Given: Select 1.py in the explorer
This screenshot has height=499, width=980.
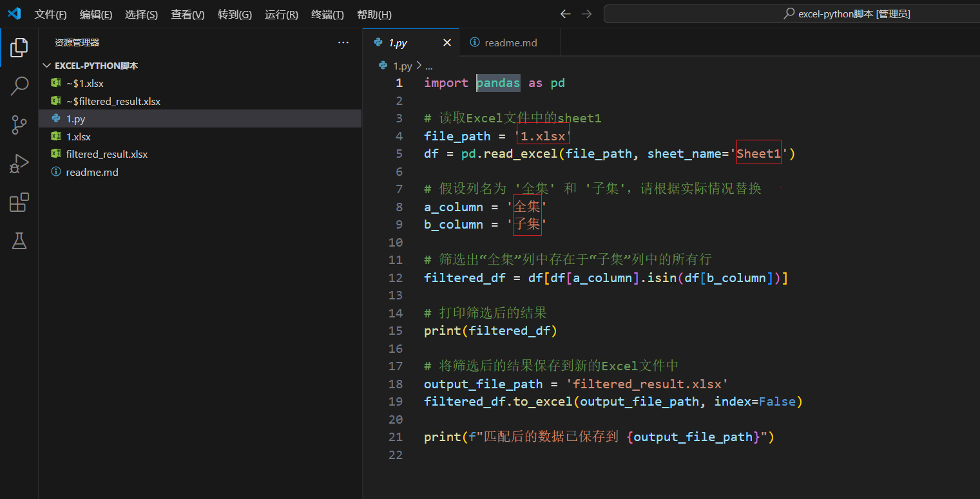Looking at the screenshot, I should click(x=200, y=118).
